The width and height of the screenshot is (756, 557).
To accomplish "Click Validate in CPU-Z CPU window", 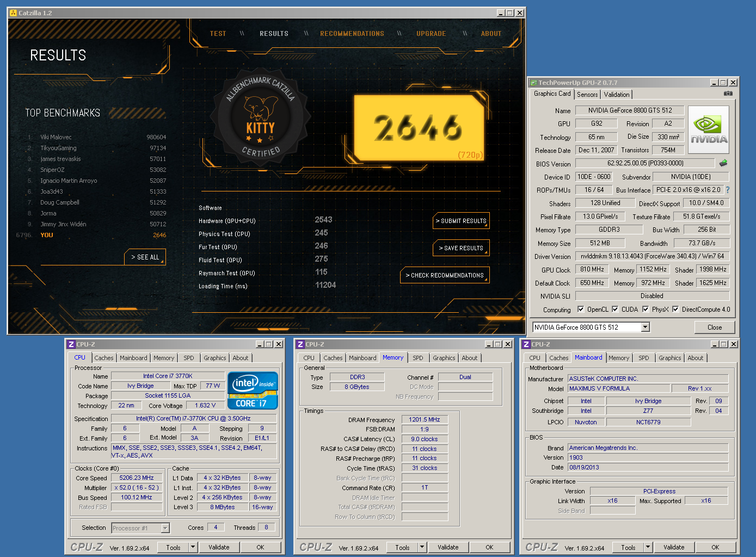I will tap(219, 547).
